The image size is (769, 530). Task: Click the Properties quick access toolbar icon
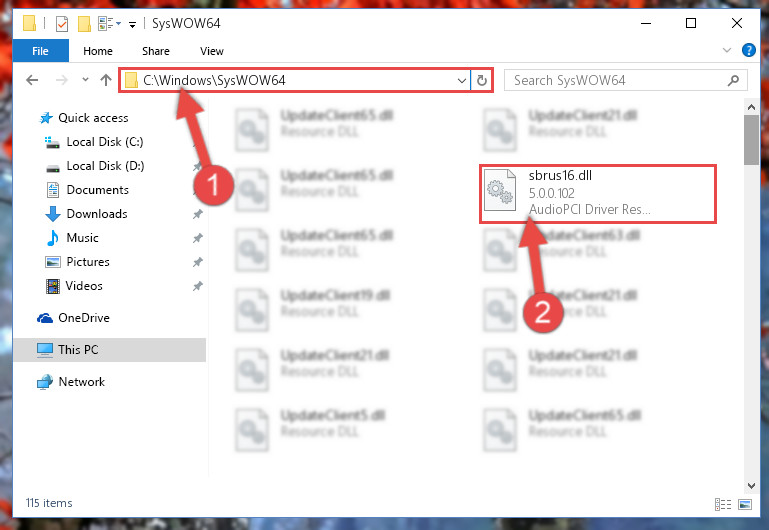coord(62,24)
